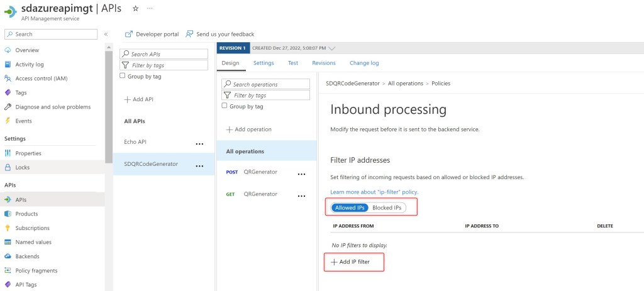Select Diagnose and solve problems

[x=53, y=107]
